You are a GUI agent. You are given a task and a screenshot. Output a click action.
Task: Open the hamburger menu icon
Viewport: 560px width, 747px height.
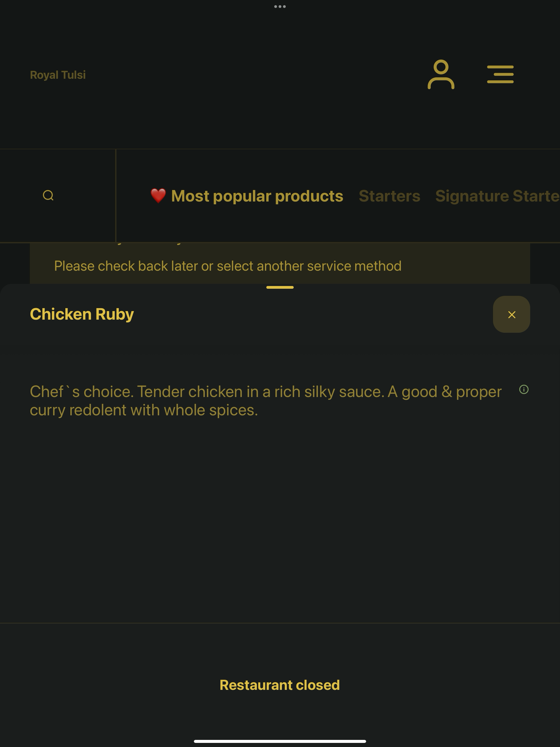point(500,74)
